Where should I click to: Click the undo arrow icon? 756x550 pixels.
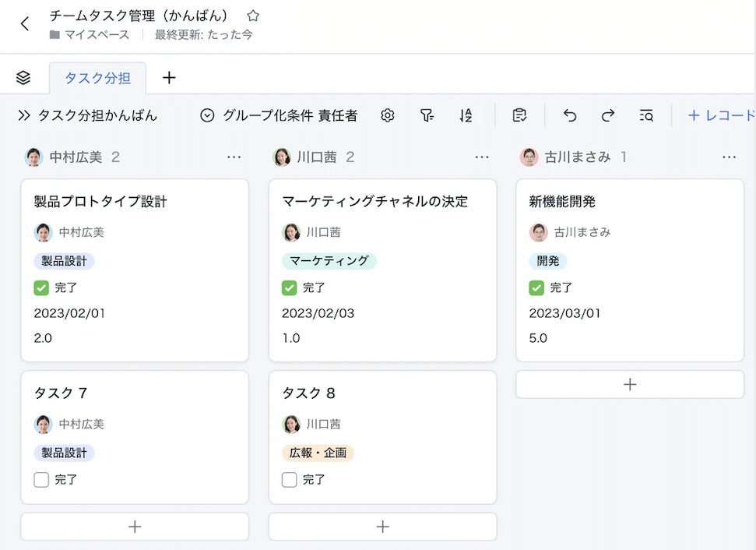(x=570, y=115)
